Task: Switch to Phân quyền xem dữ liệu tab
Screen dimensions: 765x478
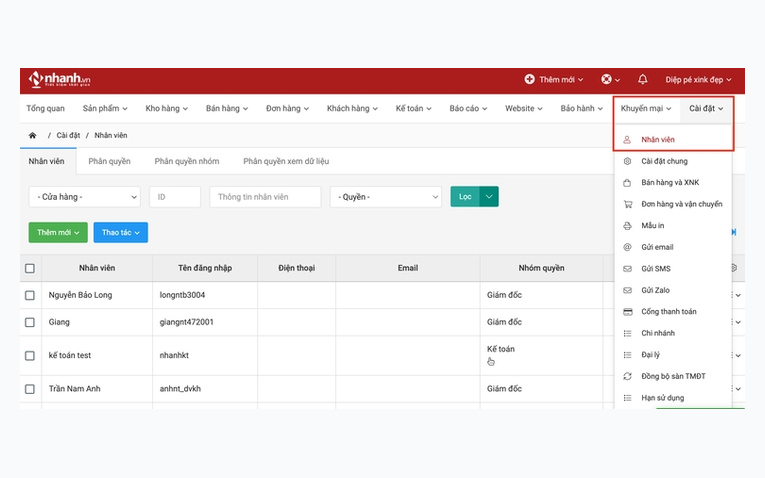Action: coord(286,161)
